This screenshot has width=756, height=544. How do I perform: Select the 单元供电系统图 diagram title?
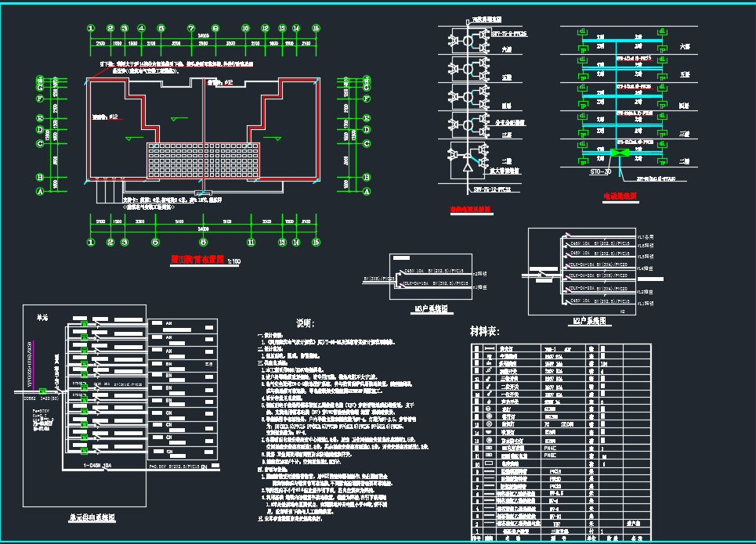[x=92, y=517]
